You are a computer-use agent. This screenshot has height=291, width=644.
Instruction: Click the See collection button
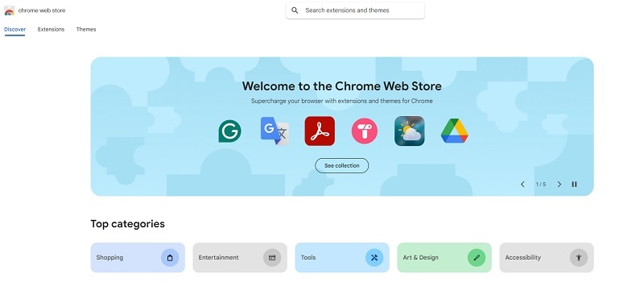click(341, 165)
